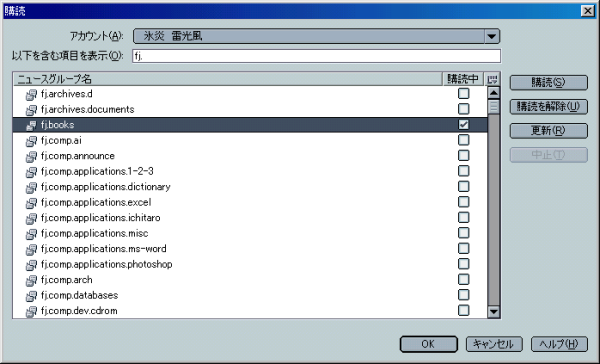Uncheck the subscribe box for fj.books
The image size is (600, 364).
[x=463, y=124]
